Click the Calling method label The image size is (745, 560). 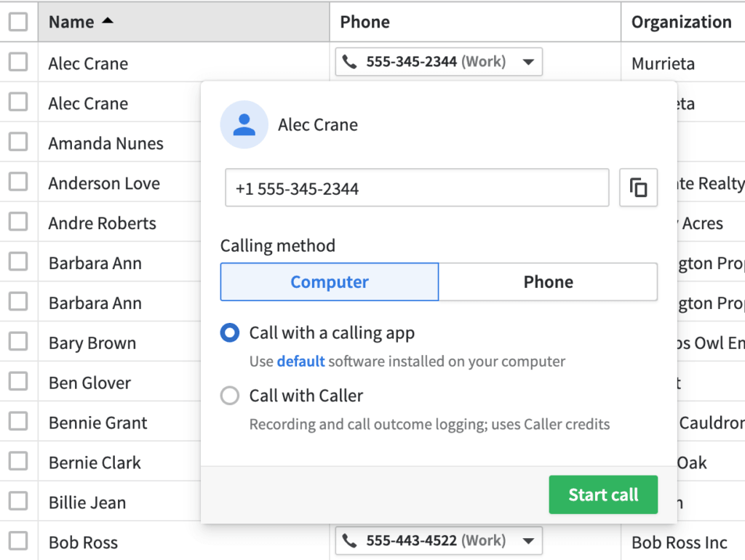[278, 246]
